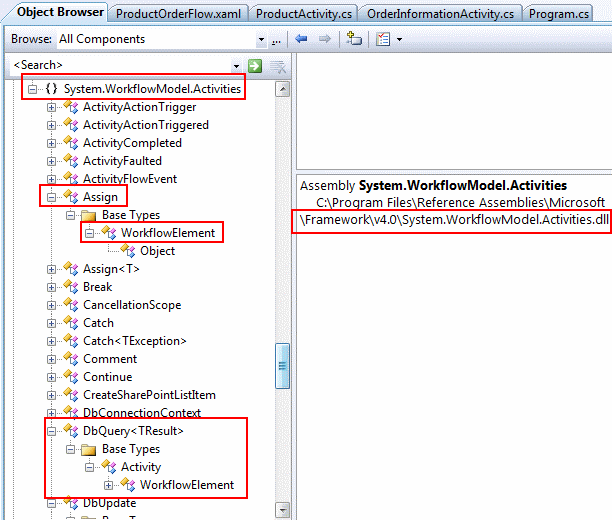Select CreateSharePointListItem in the tree
Screen dimensions: 612x520
[x=149, y=395]
